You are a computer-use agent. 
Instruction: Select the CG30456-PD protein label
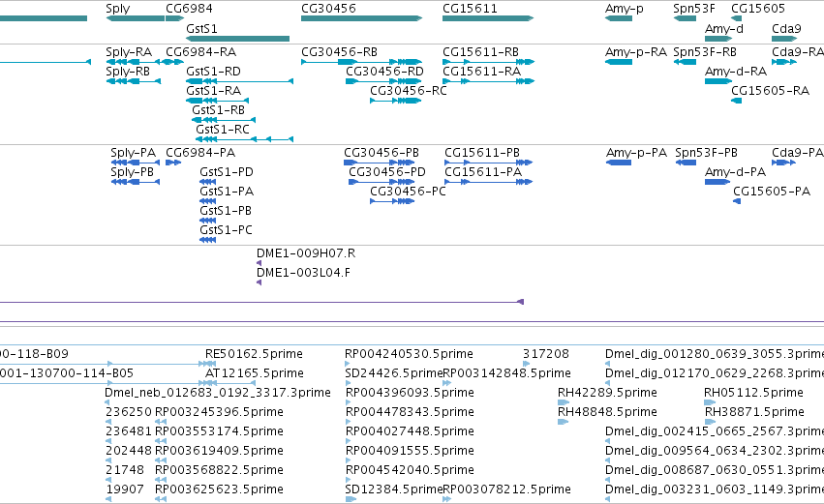click(x=387, y=172)
